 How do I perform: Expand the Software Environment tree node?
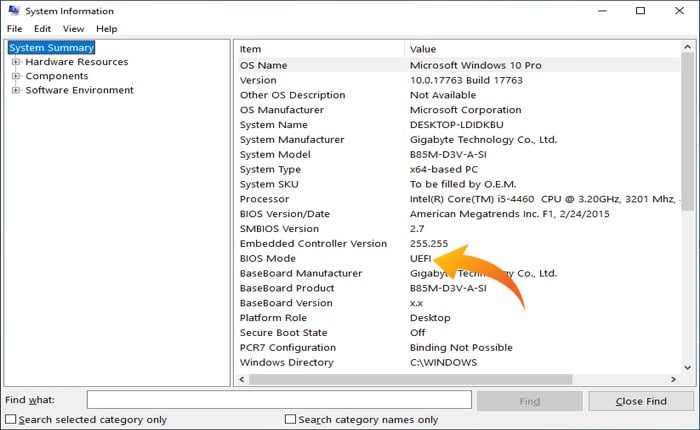pyautogui.click(x=16, y=90)
